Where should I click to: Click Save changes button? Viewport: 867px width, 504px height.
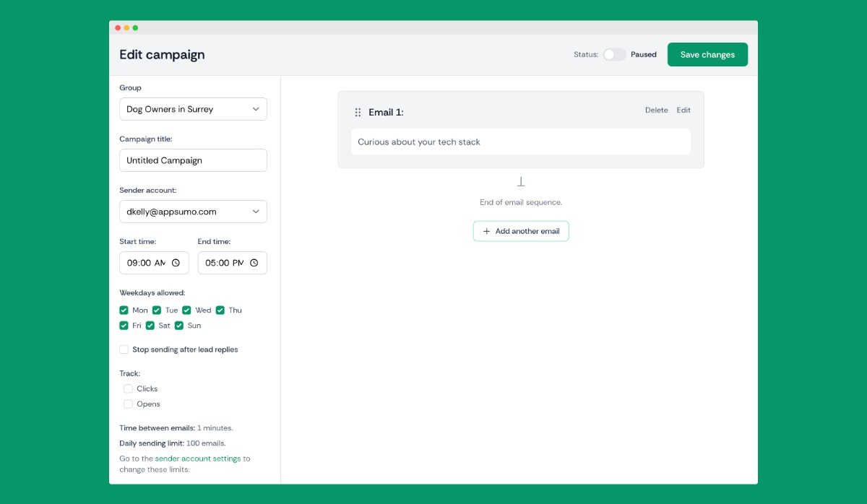pyautogui.click(x=707, y=55)
